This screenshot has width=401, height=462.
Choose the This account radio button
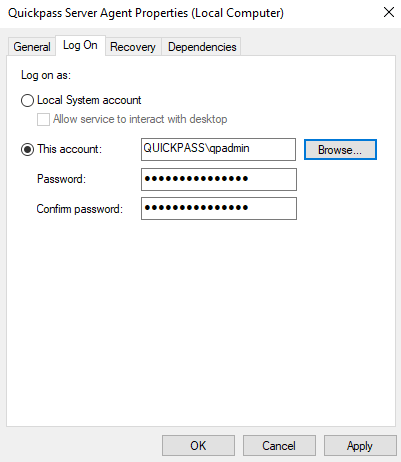click(x=27, y=149)
